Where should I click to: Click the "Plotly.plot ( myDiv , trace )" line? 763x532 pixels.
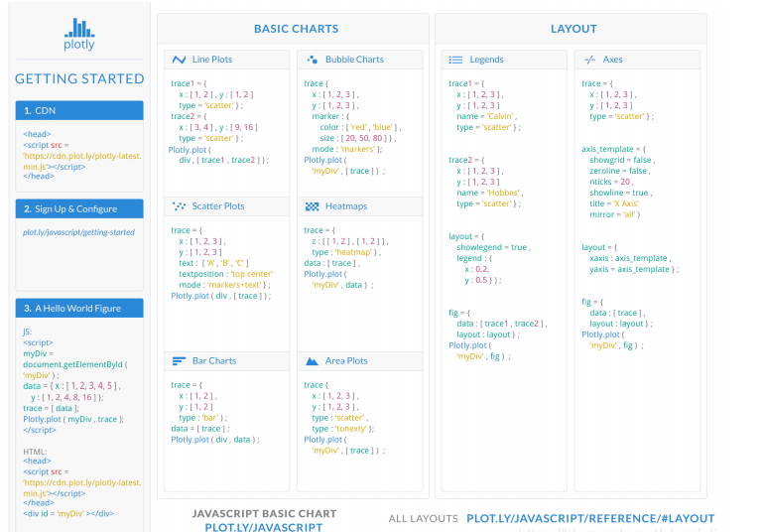point(73,419)
